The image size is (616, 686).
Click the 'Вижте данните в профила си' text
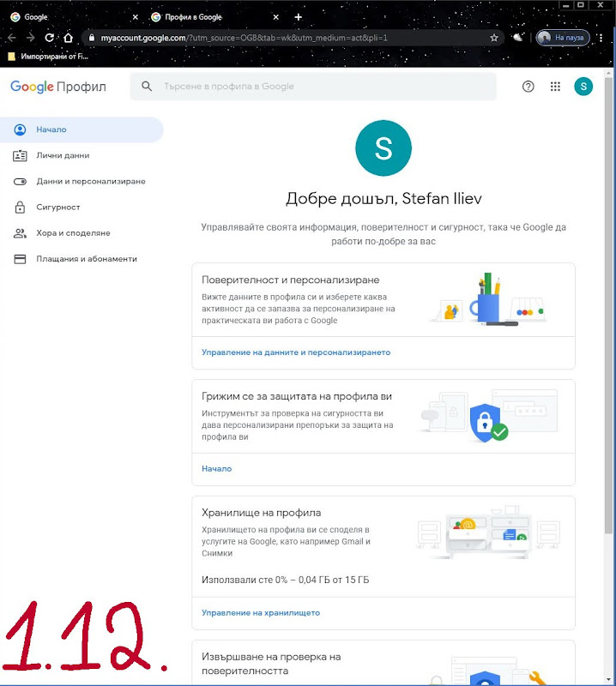(x=299, y=309)
